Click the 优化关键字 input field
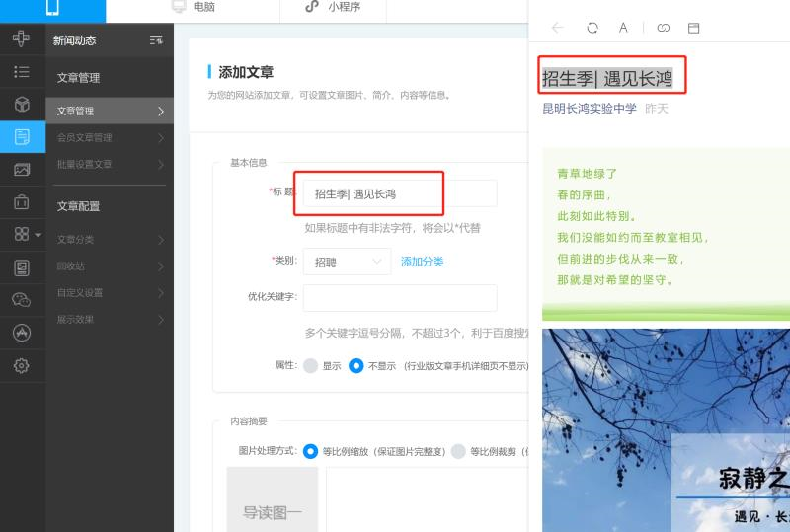790x532 pixels. pyautogui.click(x=400, y=297)
